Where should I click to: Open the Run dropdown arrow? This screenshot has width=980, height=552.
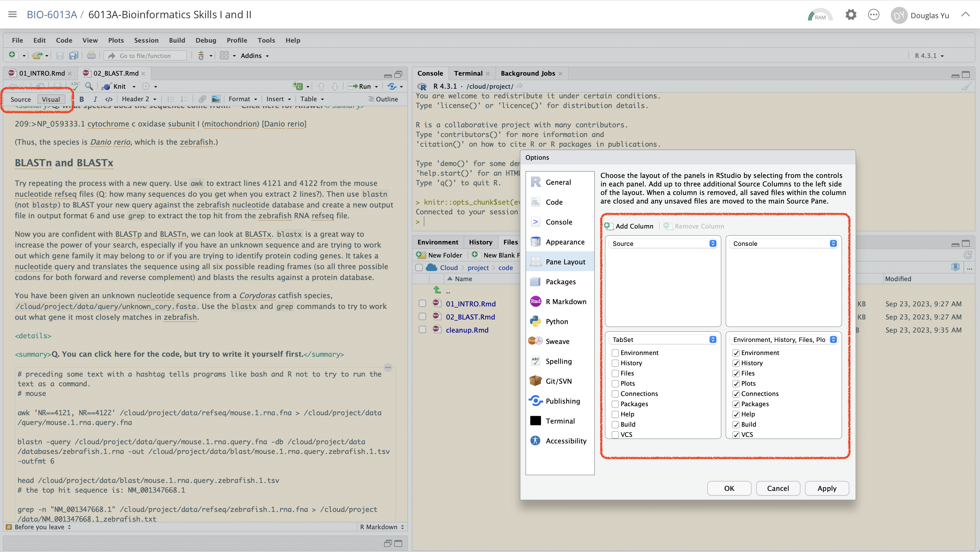click(376, 87)
